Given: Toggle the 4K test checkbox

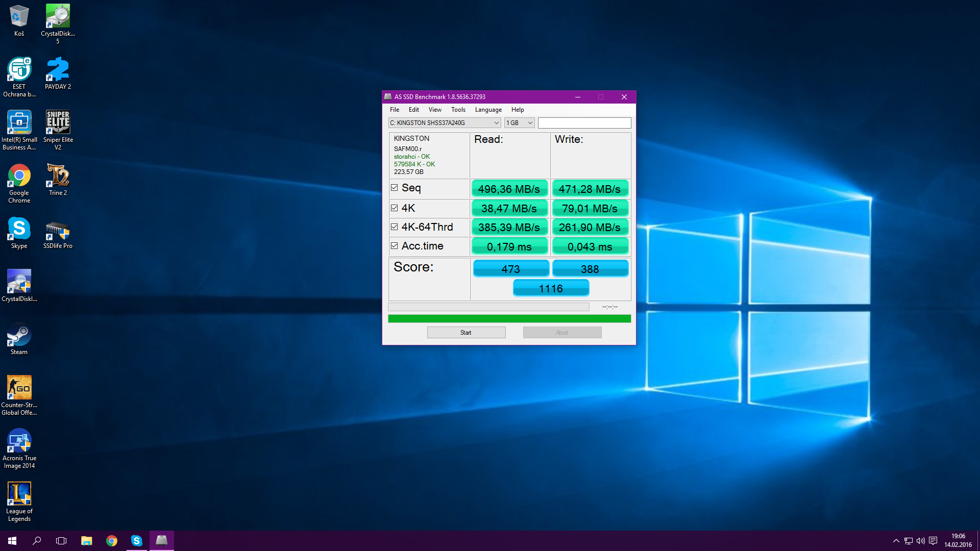Looking at the screenshot, I should coord(394,208).
